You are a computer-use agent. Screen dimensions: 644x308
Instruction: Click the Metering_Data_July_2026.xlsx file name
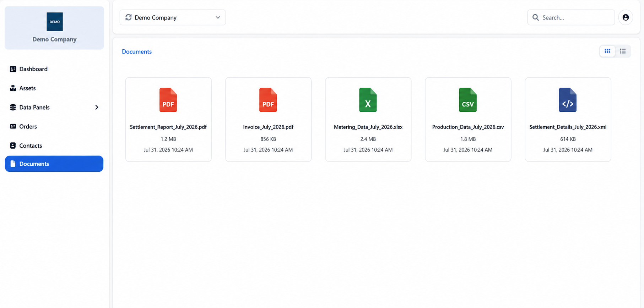point(368,127)
